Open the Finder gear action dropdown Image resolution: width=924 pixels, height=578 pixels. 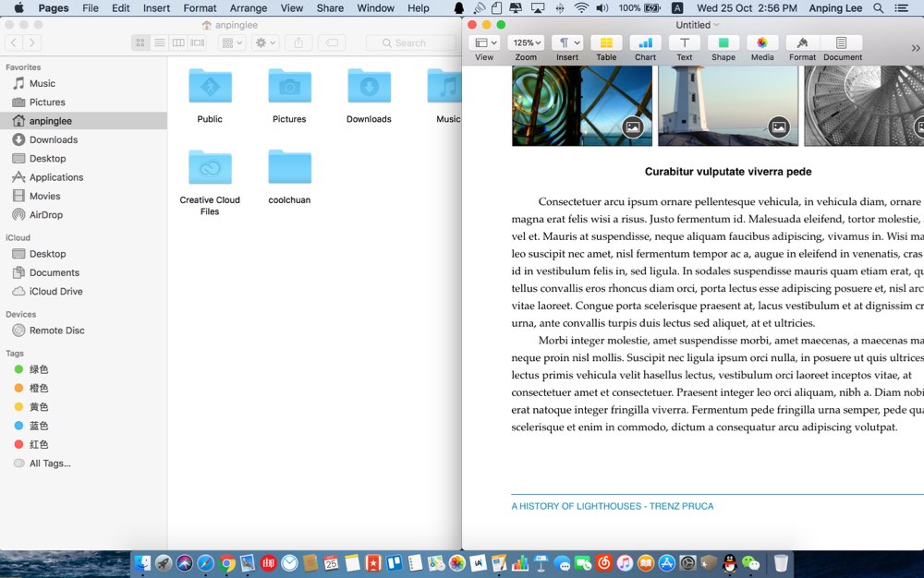point(265,42)
